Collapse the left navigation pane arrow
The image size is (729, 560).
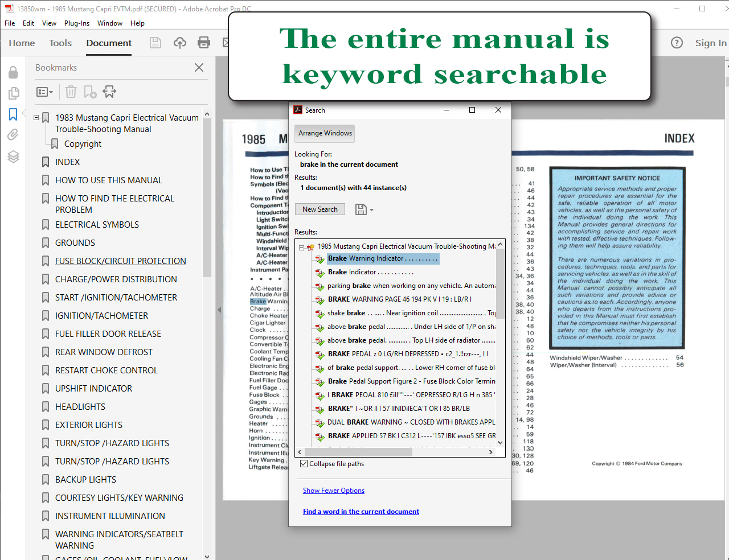(219, 310)
